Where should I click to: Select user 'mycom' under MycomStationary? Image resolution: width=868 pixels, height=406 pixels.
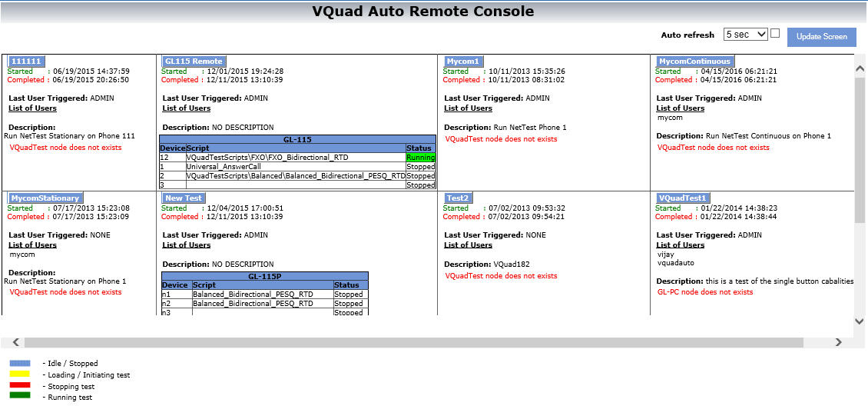(22, 255)
